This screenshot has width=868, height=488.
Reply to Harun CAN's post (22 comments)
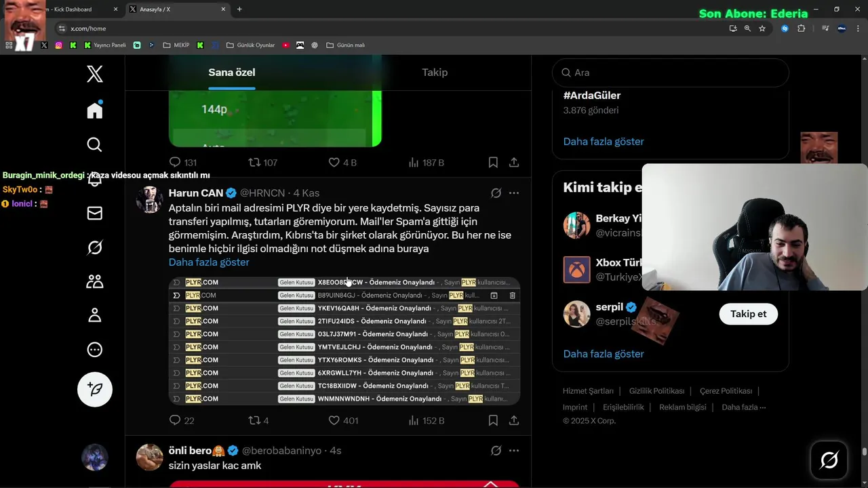pos(182,420)
